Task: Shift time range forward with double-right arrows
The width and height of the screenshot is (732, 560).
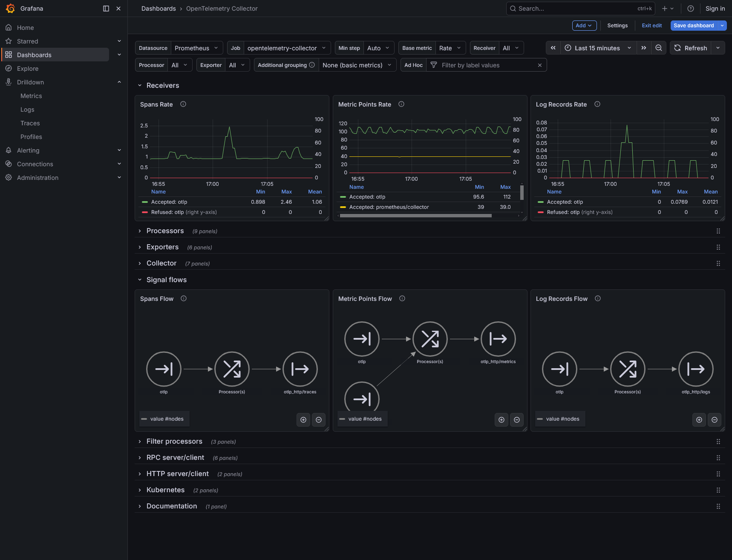Action: [x=644, y=48]
